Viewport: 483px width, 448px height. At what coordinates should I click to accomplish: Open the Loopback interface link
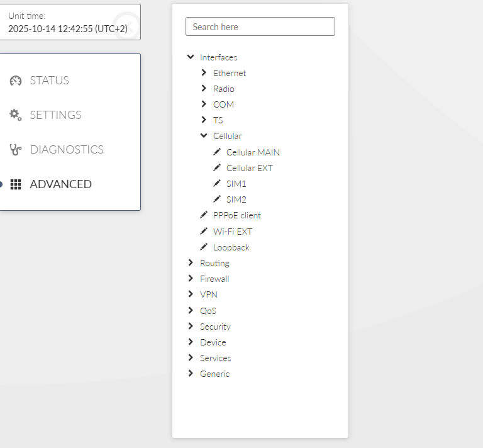(x=231, y=247)
